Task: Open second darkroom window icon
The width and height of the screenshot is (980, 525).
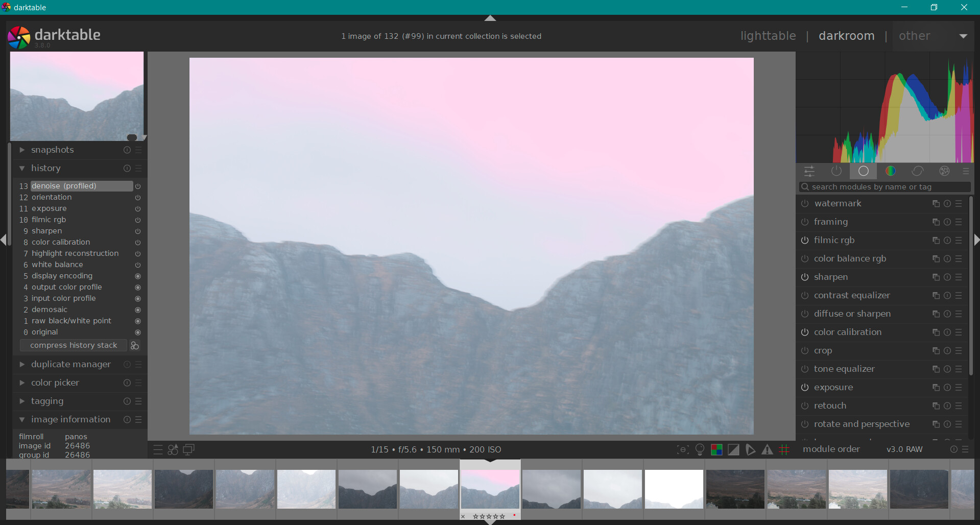Action: pos(188,449)
